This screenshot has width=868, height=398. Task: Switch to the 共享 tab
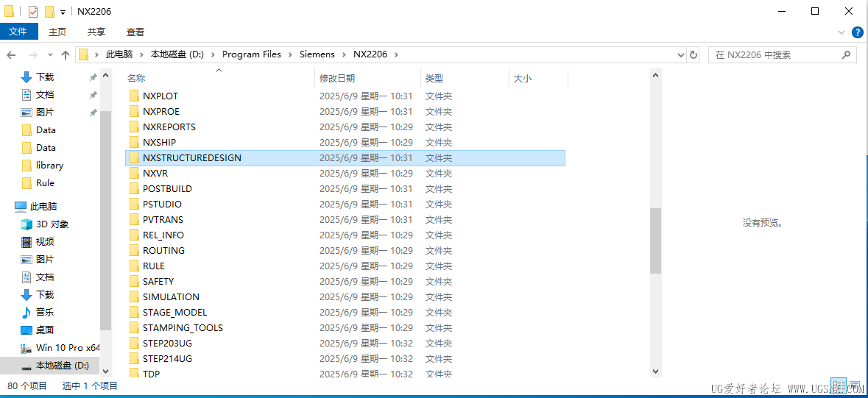click(96, 32)
